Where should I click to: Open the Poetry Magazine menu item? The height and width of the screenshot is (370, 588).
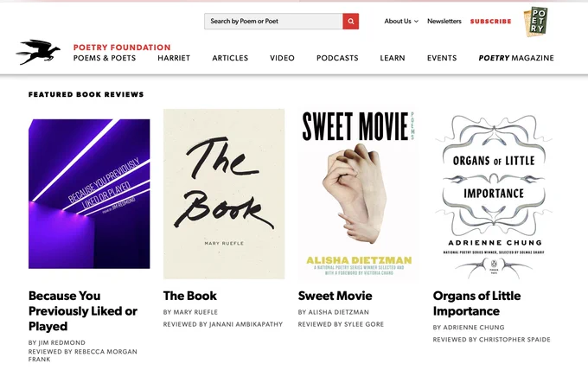click(516, 58)
